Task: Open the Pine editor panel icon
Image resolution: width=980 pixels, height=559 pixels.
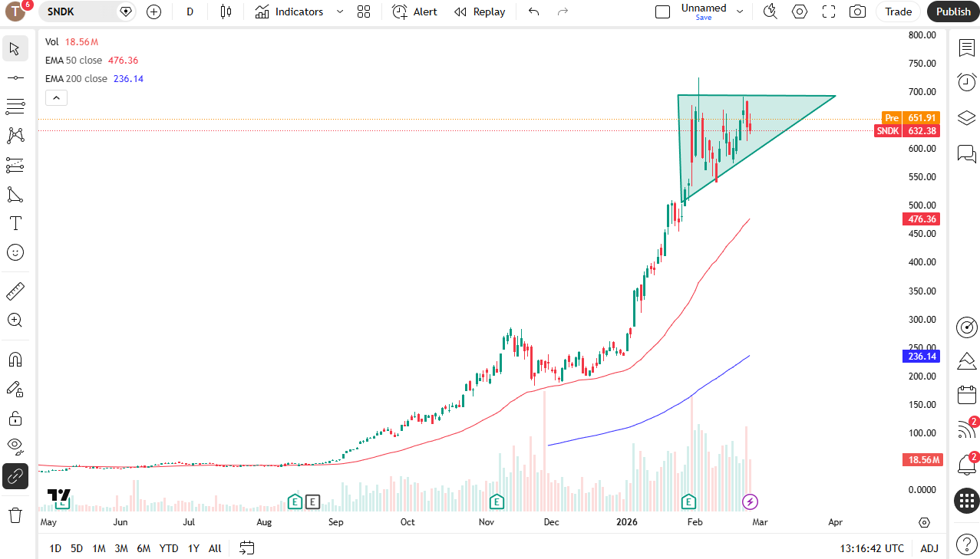Action: (966, 361)
